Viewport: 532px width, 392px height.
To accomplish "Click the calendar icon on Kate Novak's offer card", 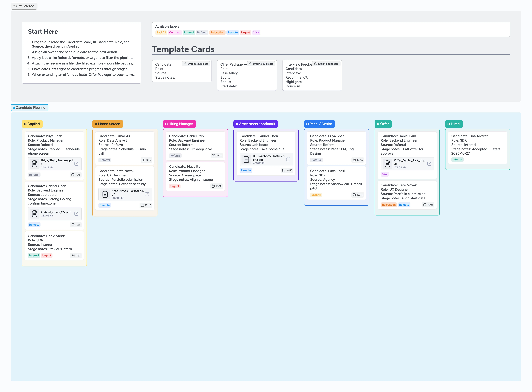I will pos(425,205).
